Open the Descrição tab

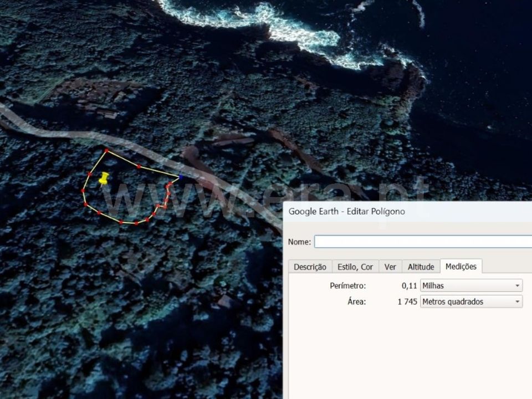pyautogui.click(x=310, y=267)
